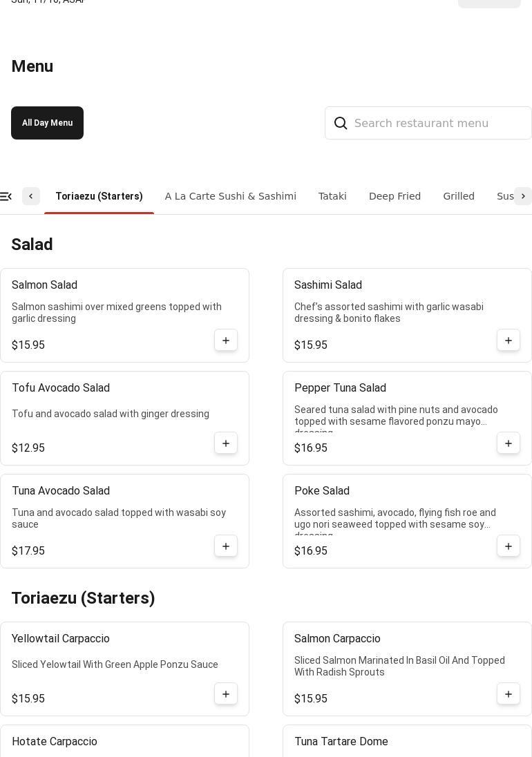Switch to A La Carte Sushi & Sashimi tab
532x757 pixels.
tap(230, 196)
